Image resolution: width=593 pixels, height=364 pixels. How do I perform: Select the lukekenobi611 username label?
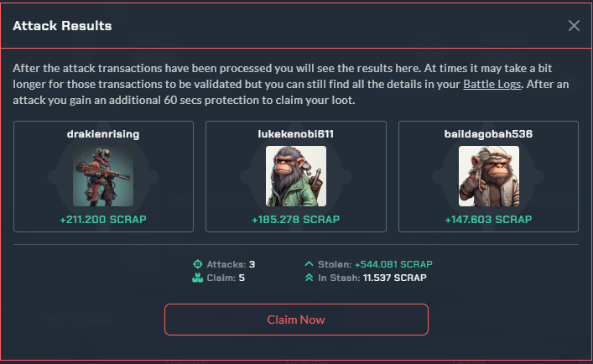pos(296,134)
